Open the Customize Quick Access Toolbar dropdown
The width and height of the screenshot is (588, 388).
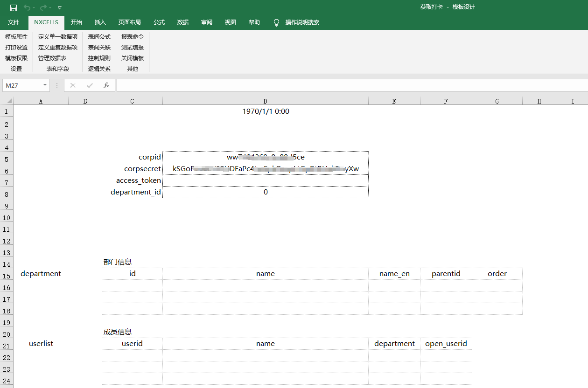point(60,7)
